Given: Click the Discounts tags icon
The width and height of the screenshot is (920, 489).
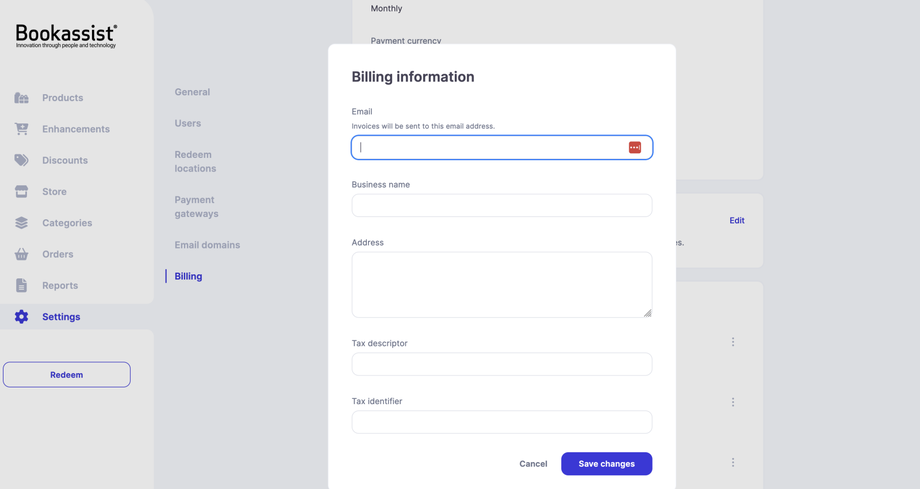Looking at the screenshot, I should pos(21,160).
